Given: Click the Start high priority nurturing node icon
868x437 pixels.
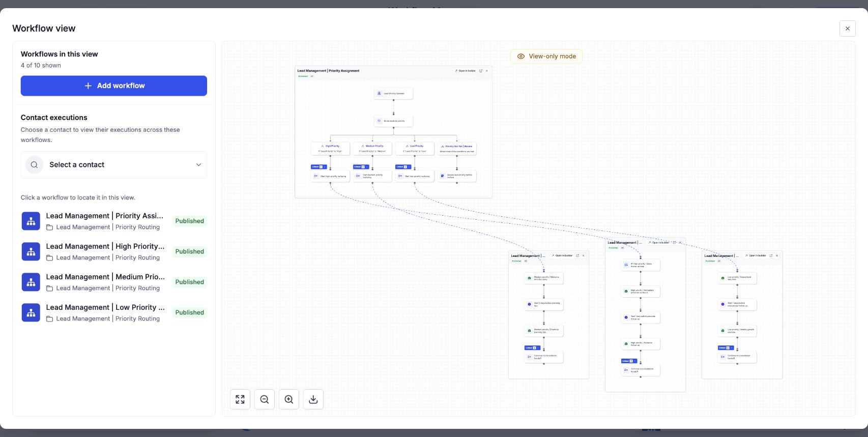Looking at the screenshot, I should click(x=316, y=177).
